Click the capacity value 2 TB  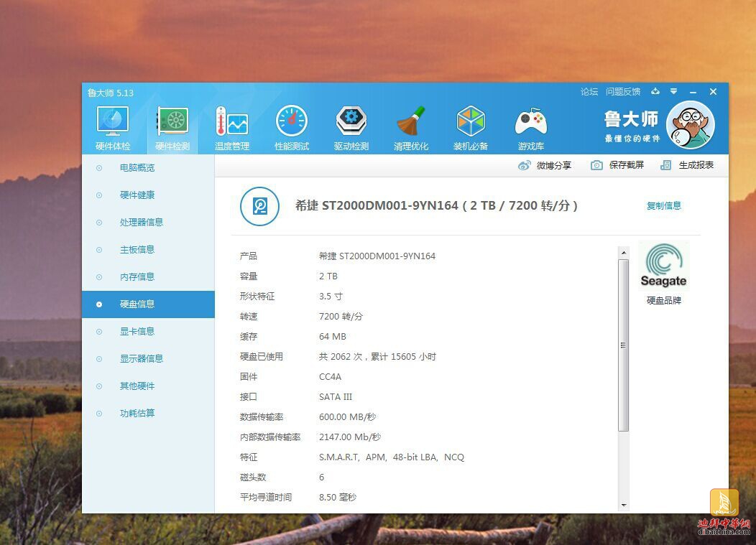coord(328,276)
